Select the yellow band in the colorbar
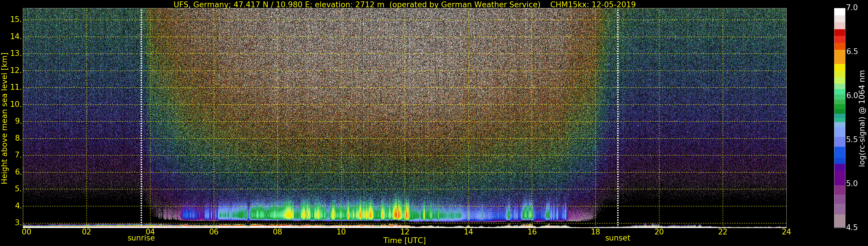Screen dimensions: 868x246 point(839,68)
